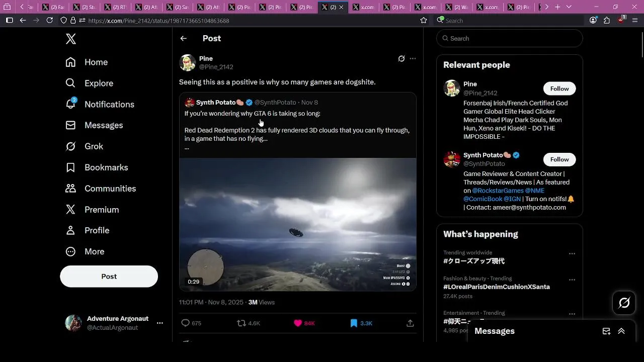The height and width of the screenshot is (362, 644).
Task: Open Notifications with the badge
Action: click(x=100, y=104)
